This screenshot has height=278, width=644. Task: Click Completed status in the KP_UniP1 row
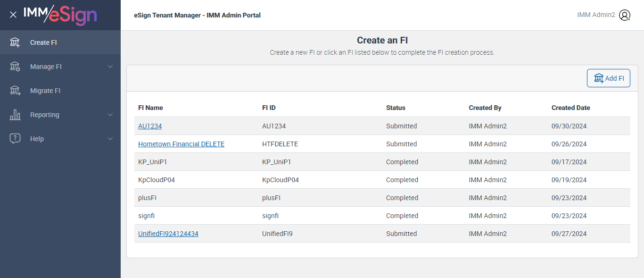pyautogui.click(x=402, y=162)
